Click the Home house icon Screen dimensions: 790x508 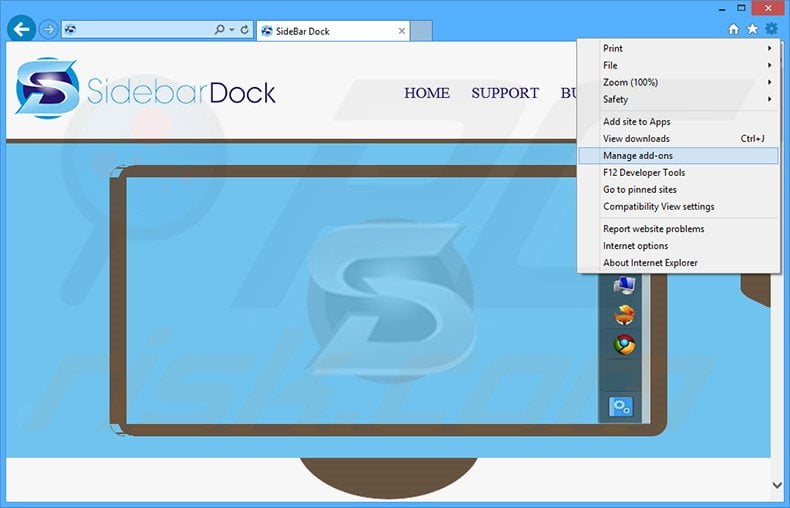coord(734,29)
